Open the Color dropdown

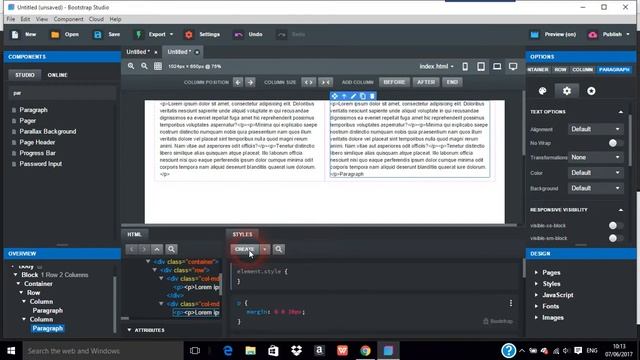click(596, 173)
